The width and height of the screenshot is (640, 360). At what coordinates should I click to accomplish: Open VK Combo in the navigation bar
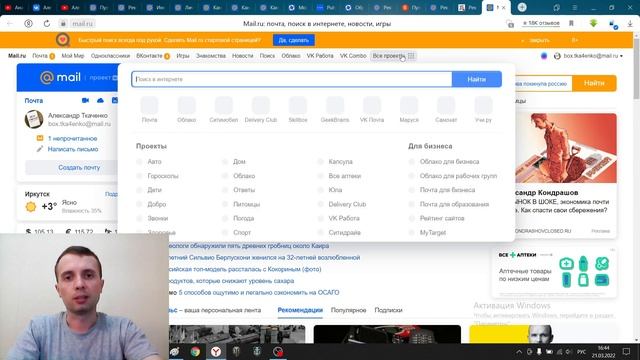[353, 56]
